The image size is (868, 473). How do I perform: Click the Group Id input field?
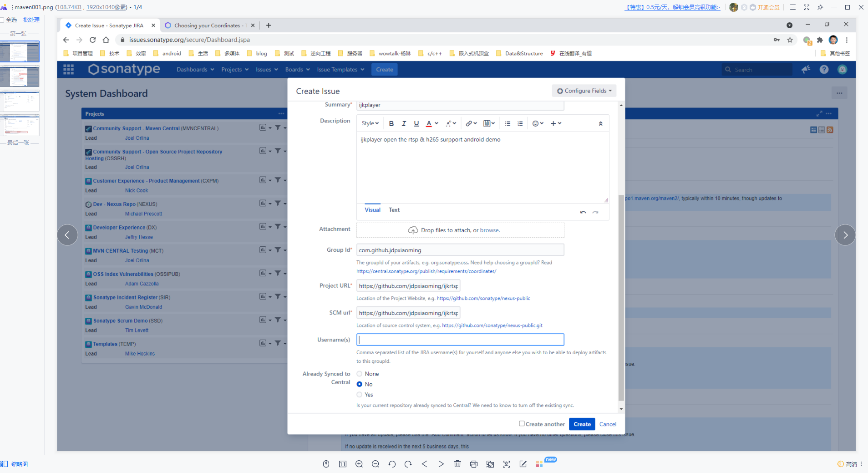point(460,250)
